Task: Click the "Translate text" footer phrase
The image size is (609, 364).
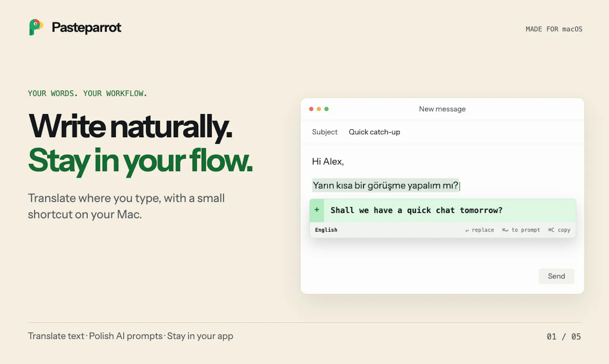Action: click(56, 336)
